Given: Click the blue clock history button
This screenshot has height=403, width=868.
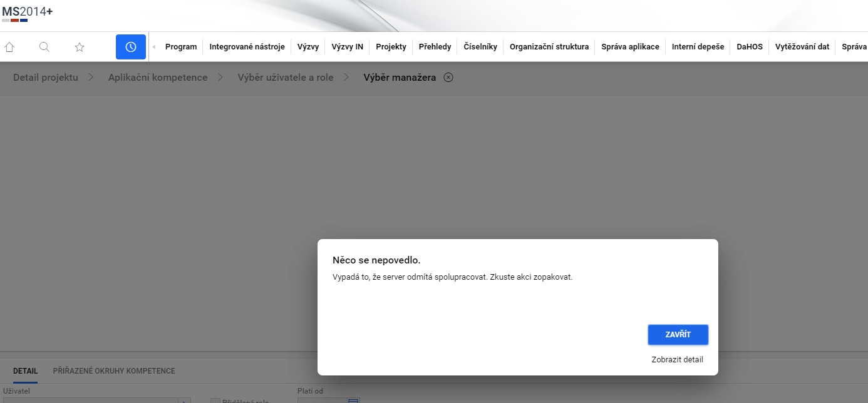Looking at the screenshot, I should [131, 47].
